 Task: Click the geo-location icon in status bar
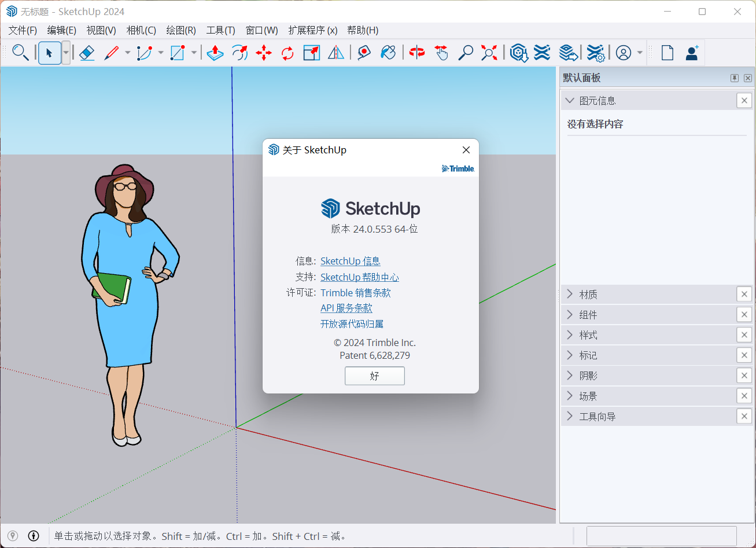coord(13,536)
